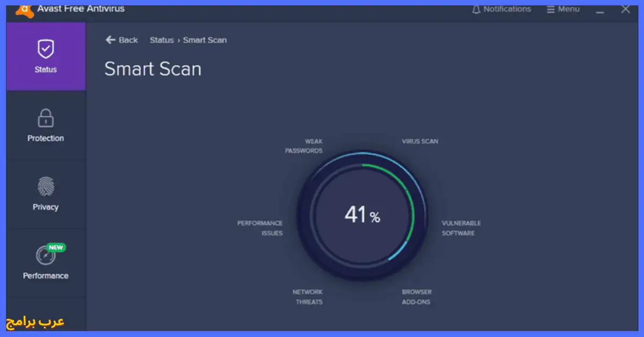Open the Menu hamburger icon
This screenshot has height=337, width=644.
click(551, 10)
